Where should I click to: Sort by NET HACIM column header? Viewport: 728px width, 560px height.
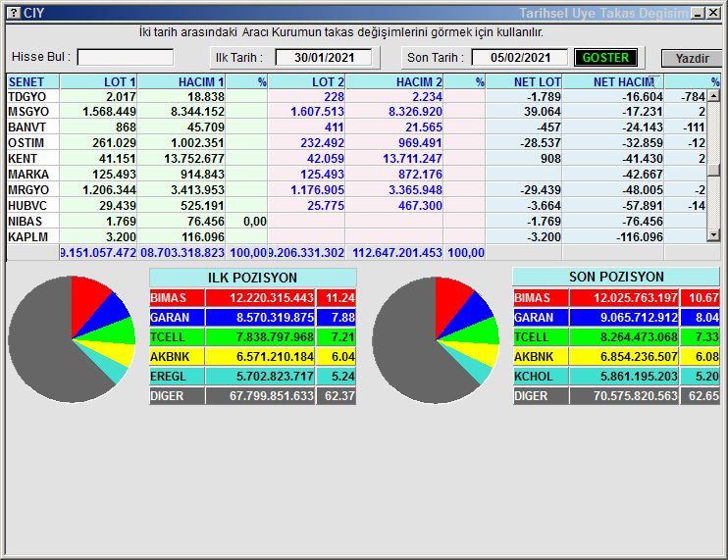tap(613, 81)
